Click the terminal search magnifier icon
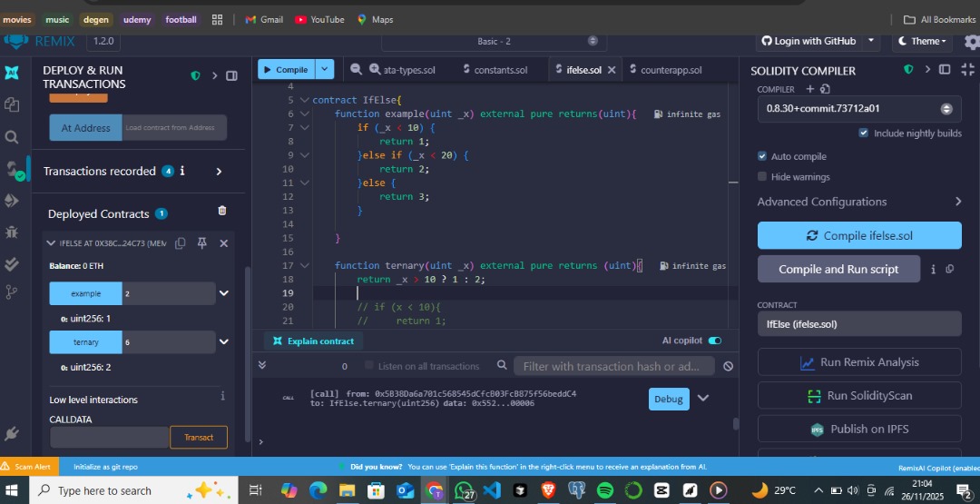Viewport: 980px width, 504px height. pyautogui.click(x=502, y=364)
